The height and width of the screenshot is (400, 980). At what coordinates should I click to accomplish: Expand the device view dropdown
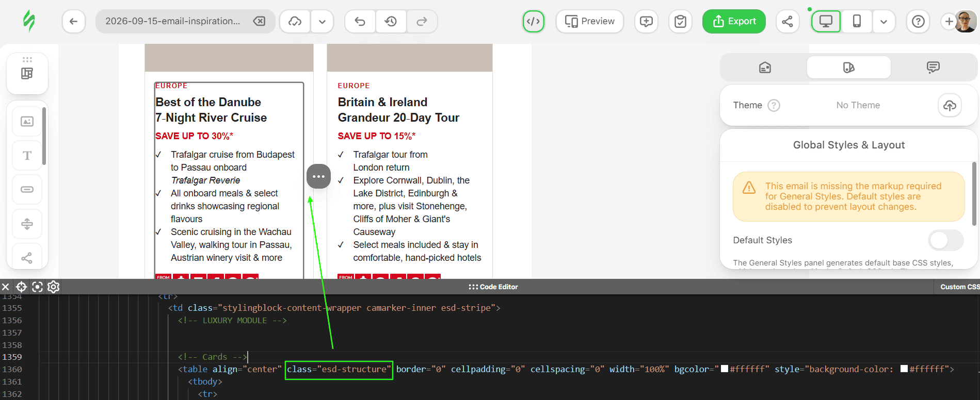tap(883, 22)
